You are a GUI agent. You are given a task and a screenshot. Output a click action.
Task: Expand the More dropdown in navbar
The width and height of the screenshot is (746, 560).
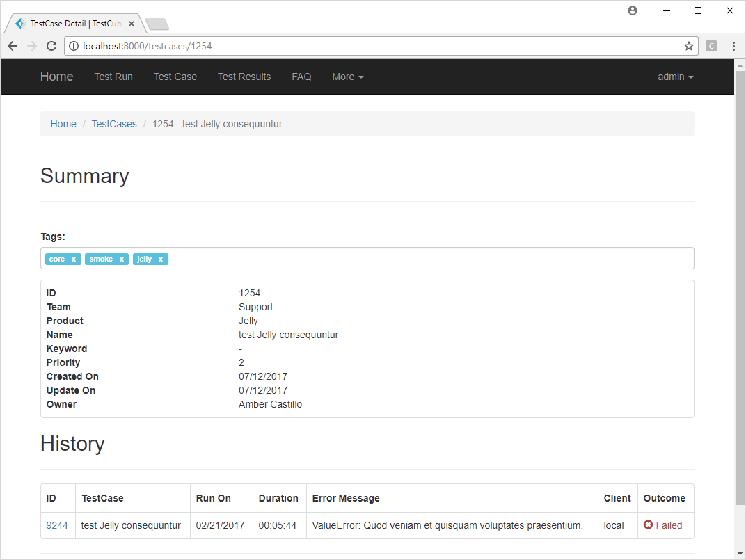[348, 77]
